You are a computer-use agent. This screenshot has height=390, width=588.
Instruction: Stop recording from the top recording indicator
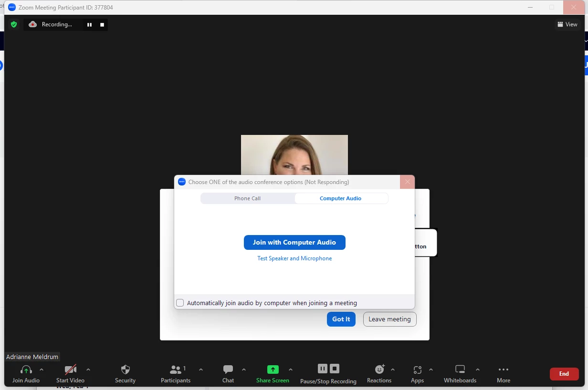coord(102,25)
